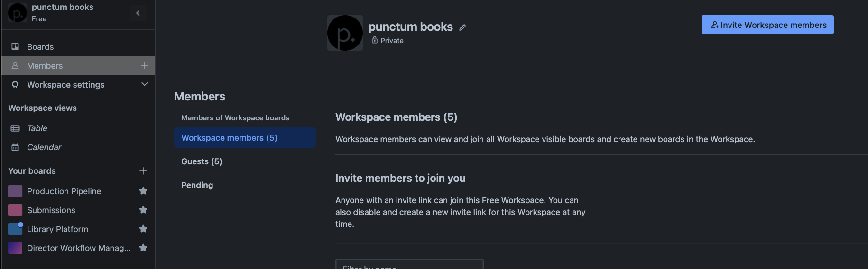Open the Table workspace view

pos(37,128)
